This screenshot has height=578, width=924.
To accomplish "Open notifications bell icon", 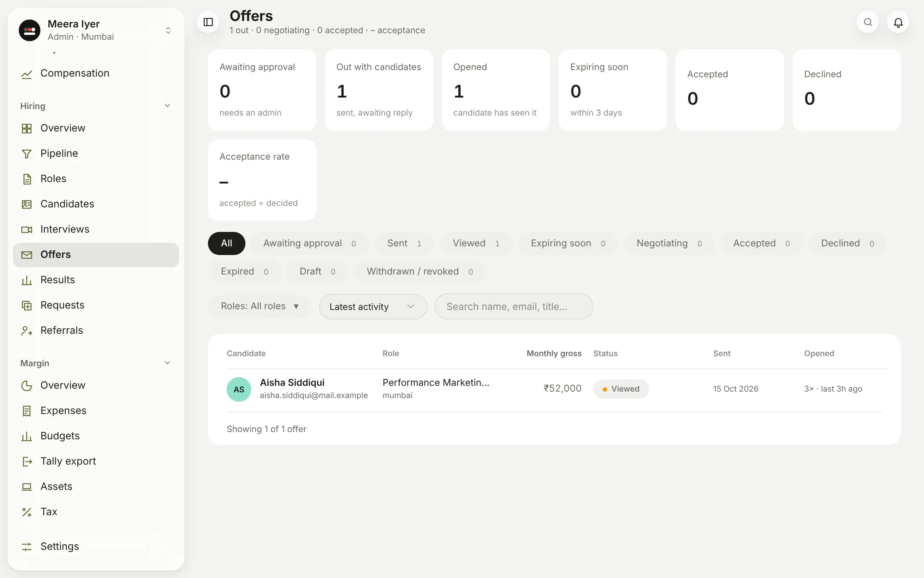I will point(898,22).
